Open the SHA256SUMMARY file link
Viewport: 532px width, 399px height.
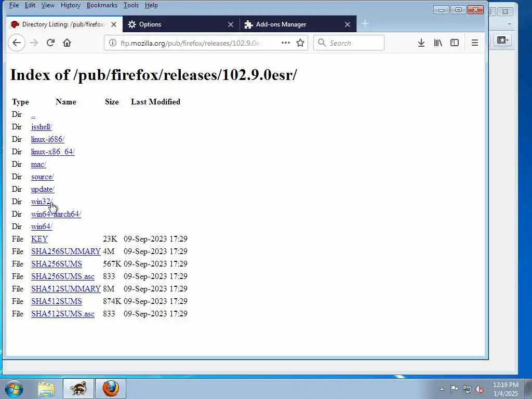pyautogui.click(x=66, y=251)
